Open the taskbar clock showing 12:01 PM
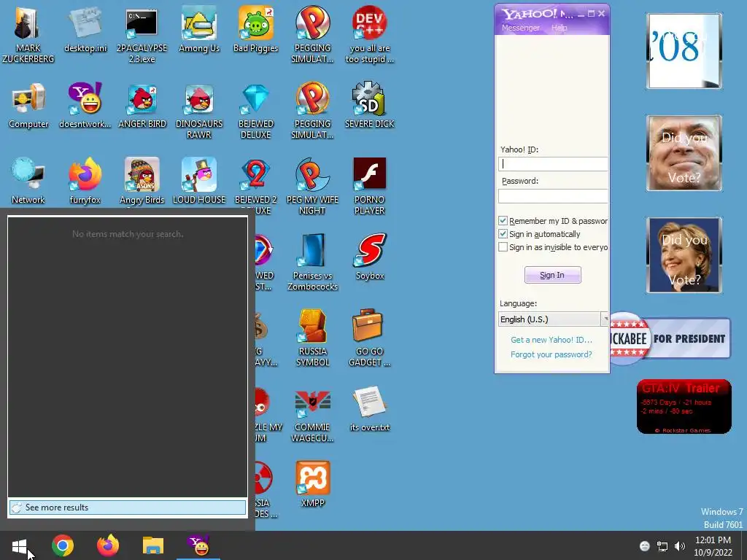 [x=713, y=546]
